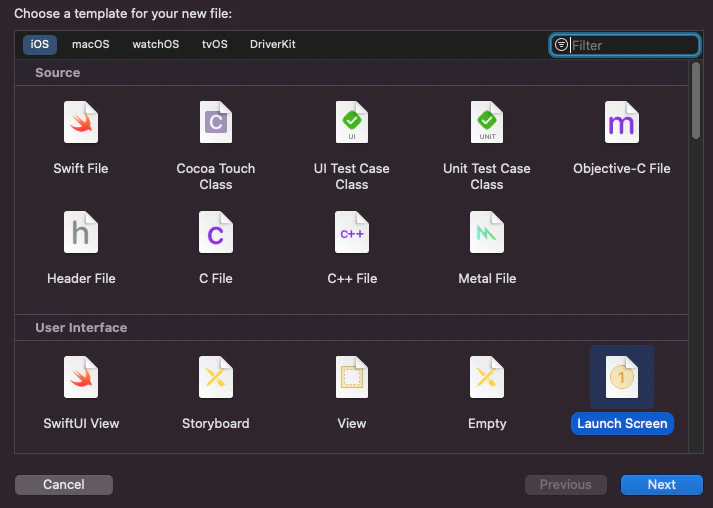The image size is (713, 508).
Task: Click the 'Objective-C File' label
Action: pyautogui.click(x=622, y=169)
